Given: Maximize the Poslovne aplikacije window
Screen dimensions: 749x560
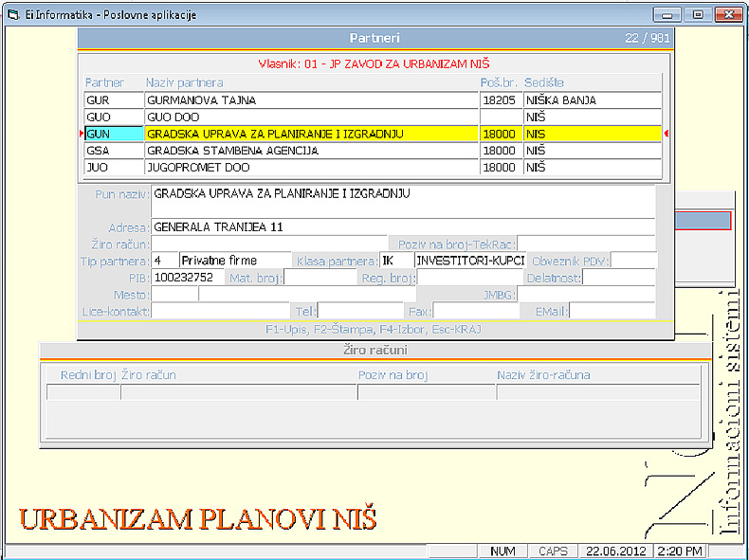Looking at the screenshot, I should [x=697, y=15].
